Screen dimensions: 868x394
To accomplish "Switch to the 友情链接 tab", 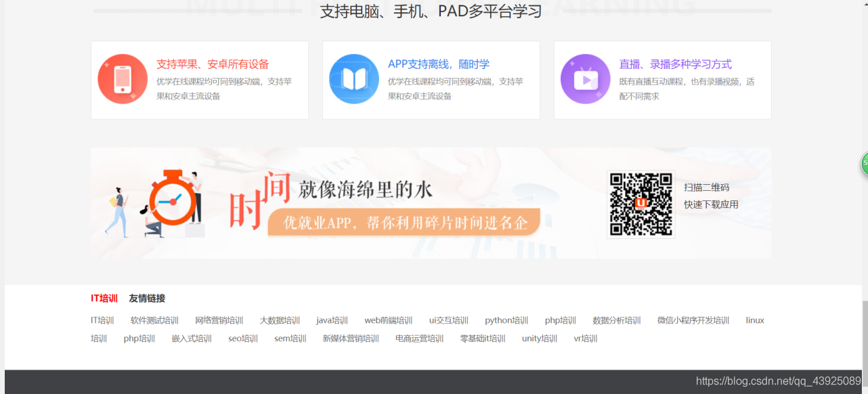I will (147, 299).
